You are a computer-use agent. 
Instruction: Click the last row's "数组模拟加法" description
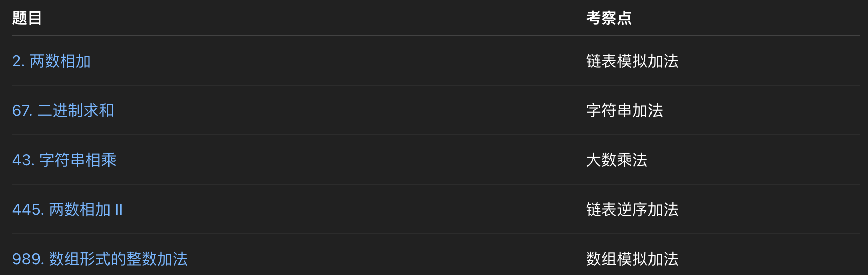632,259
